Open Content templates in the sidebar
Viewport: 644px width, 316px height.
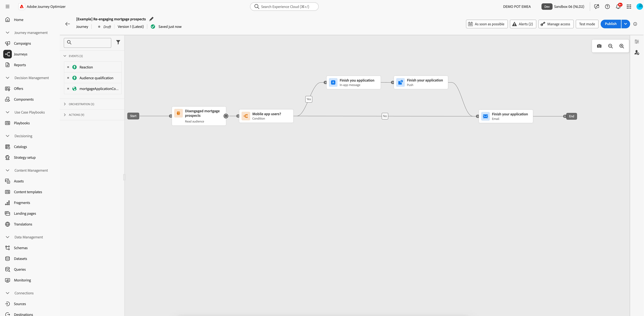[x=28, y=192]
